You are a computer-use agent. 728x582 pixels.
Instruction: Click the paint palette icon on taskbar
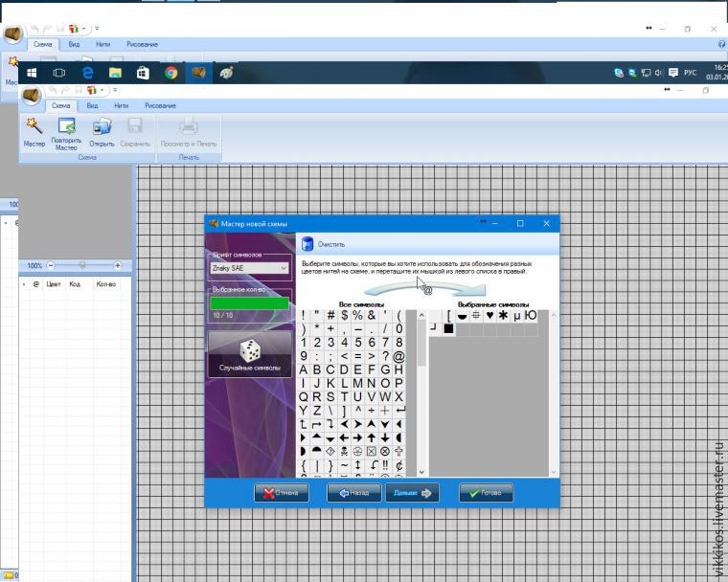(x=227, y=73)
